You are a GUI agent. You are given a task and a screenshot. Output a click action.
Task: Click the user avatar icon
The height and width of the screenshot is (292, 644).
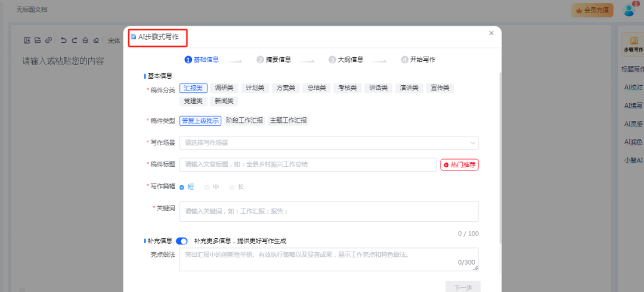629,10
